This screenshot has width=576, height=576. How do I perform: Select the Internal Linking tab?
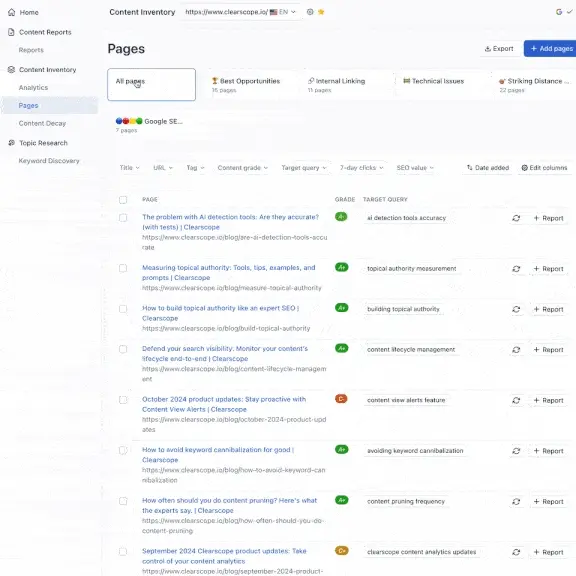(345, 84)
